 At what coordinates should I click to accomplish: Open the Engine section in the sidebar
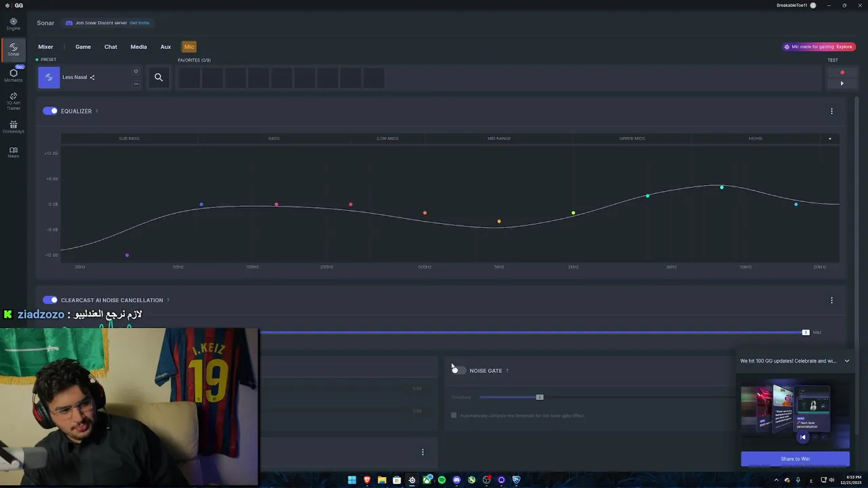click(x=13, y=24)
